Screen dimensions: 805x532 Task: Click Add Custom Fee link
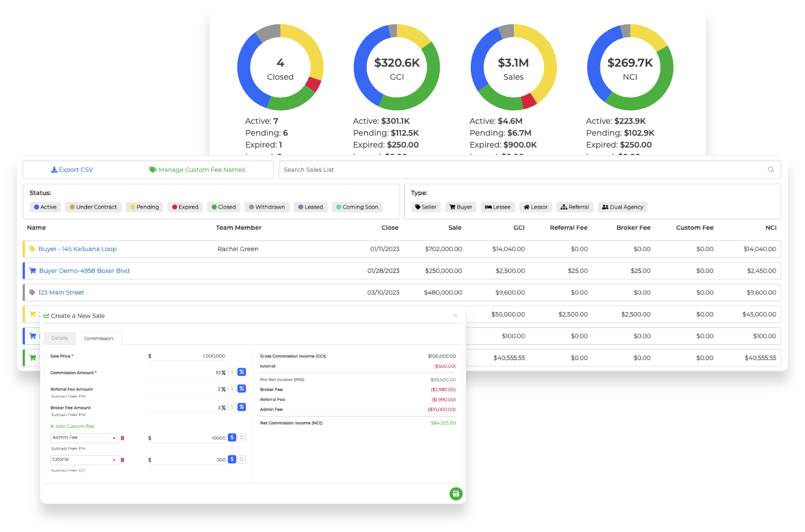pos(72,426)
